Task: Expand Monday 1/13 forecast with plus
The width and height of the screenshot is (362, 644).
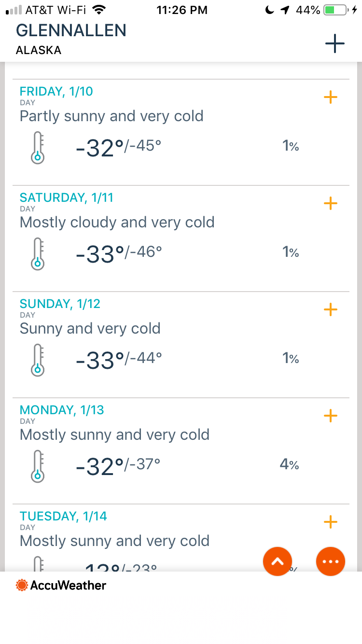Action: pyautogui.click(x=330, y=416)
